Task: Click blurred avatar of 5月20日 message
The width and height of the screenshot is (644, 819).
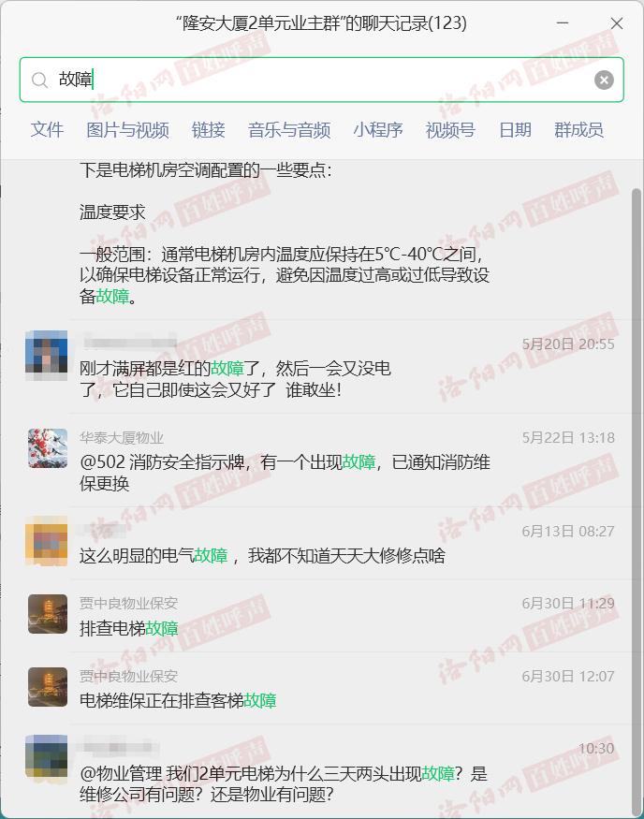Action: 47,355
